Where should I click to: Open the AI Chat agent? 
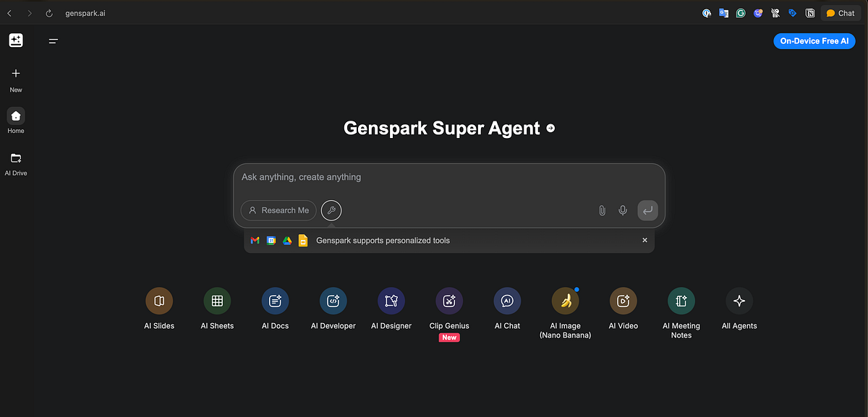pos(507,301)
